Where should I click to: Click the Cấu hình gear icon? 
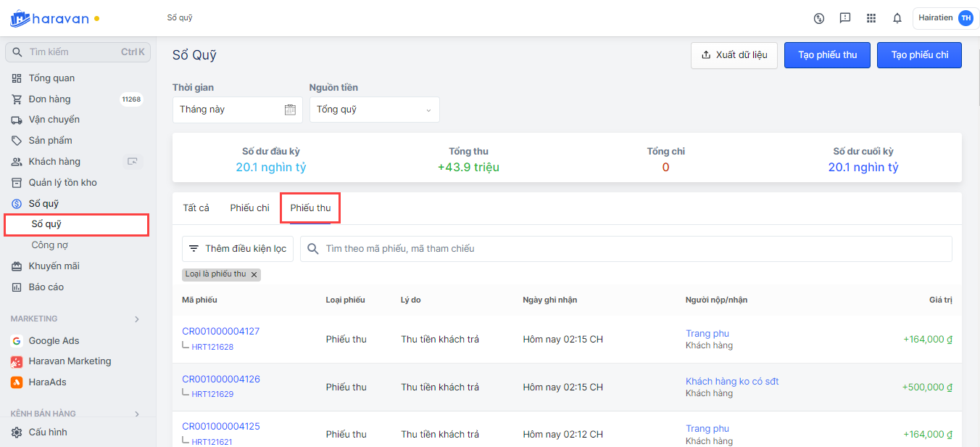coord(16,432)
